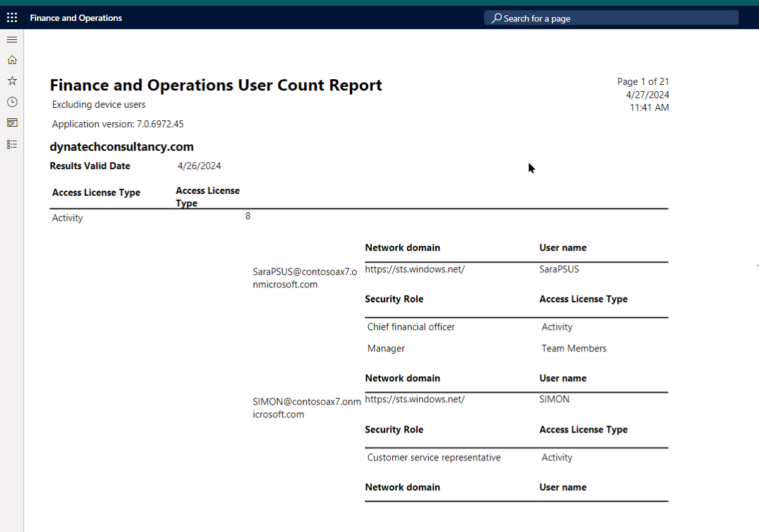Image resolution: width=759 pixels, height=532 pixels.
Task: Click 'SaraPSUS@contosoax7.onmicrosoft.com' email
Action: point(305,278)
